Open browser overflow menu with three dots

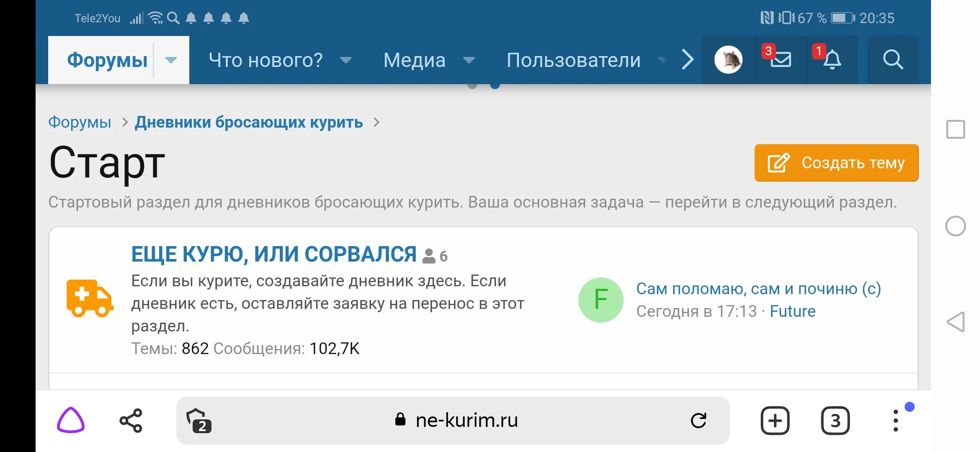tap(896, 420)
